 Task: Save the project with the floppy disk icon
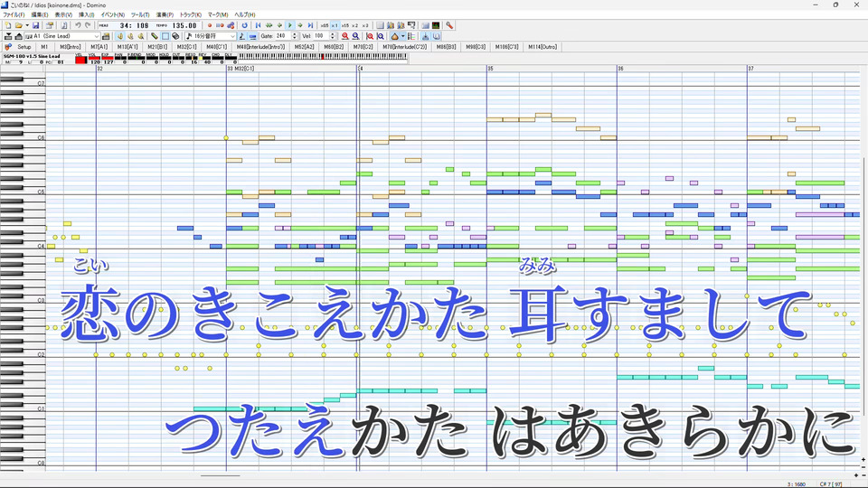pos(36,25)
